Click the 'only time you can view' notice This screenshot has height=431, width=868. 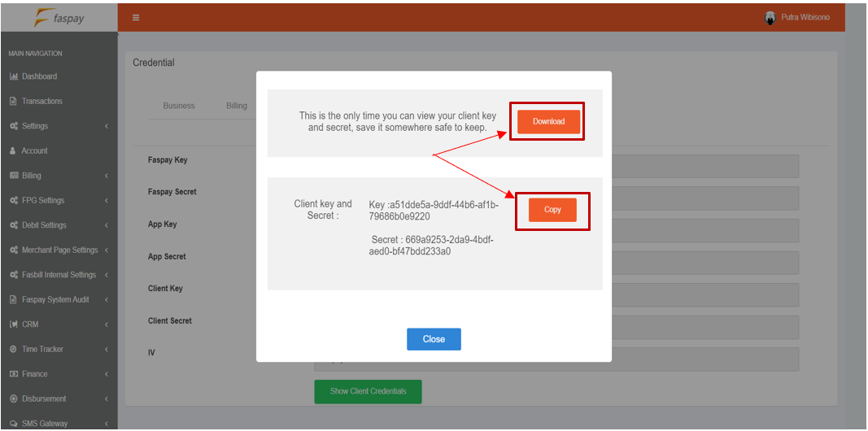tap(398, 121)
